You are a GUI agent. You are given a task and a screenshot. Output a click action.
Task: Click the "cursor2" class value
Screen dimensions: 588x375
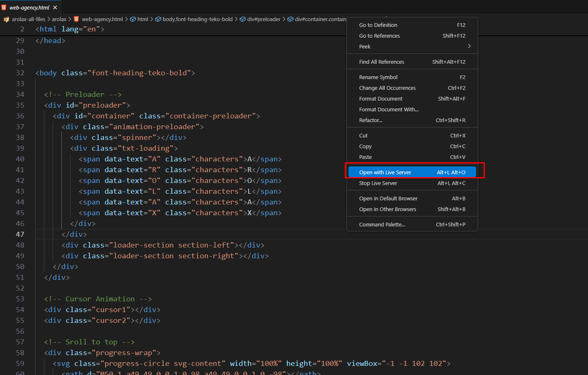pos(111,320)
